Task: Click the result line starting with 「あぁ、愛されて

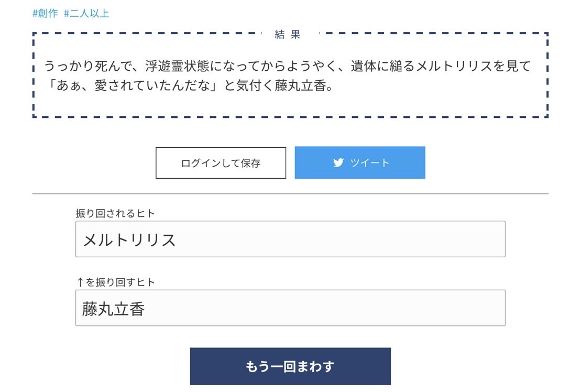Action: click(189, 85)
